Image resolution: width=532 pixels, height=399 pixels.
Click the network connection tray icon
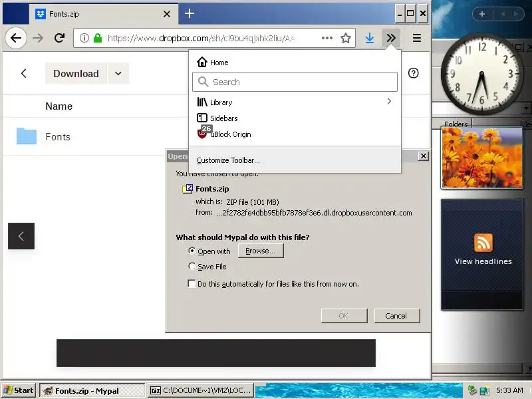[485, 390]
